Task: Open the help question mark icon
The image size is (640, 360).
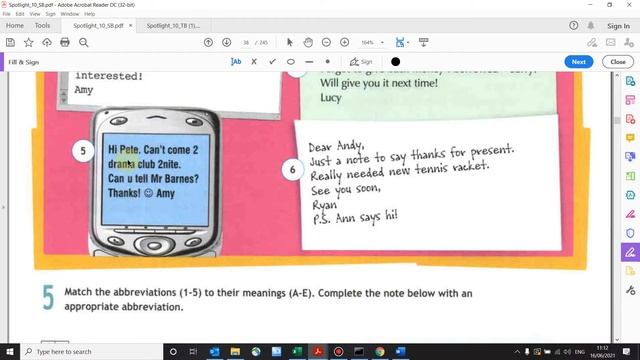Action: pyautogui.click(x=573, y=25)
